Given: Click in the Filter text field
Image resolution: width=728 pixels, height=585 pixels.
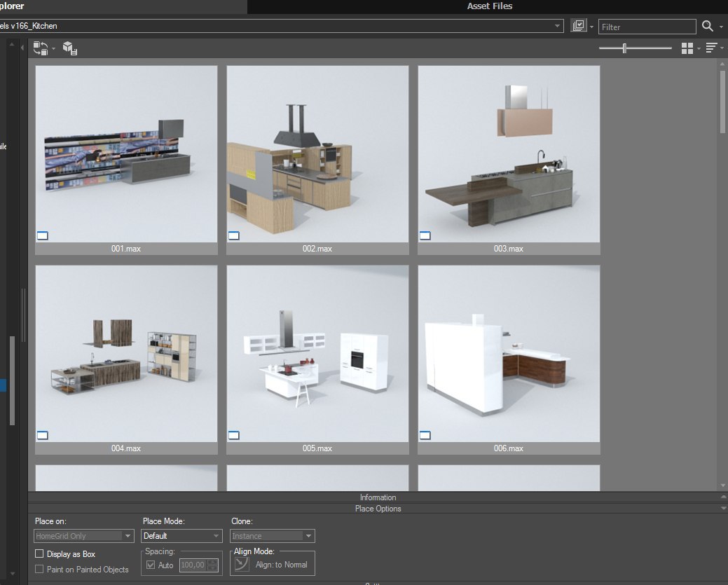Looking at the screenshot, I should pos(647,27).
